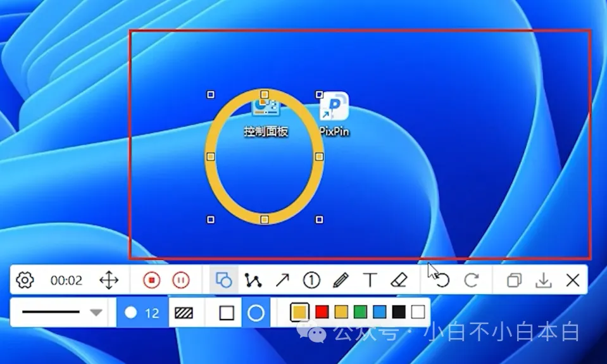The width and height of the screenshot is (607, 364).
Task: Click the ellipse's bottom-middle resize handle
Action: click(265, 220)
